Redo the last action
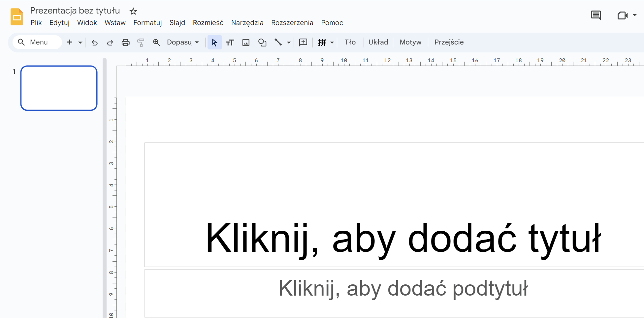Viewport: 644px width, 318px height. (x=110, y=43)
